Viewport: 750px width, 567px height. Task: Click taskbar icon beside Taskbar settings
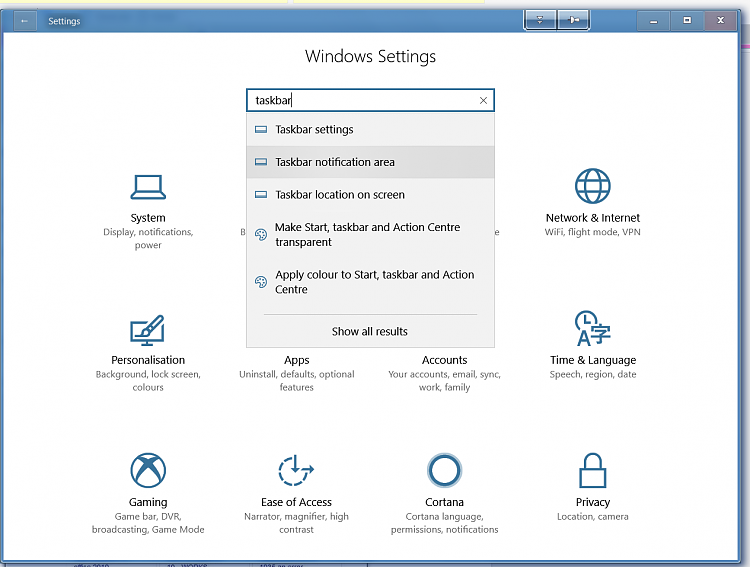261,129
